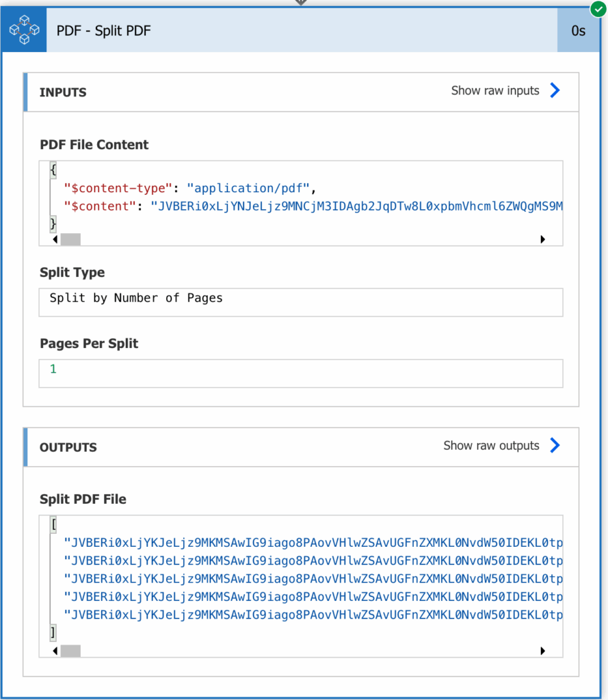
Task: Open raw inputs via the blue chevron
Action: 555,90
